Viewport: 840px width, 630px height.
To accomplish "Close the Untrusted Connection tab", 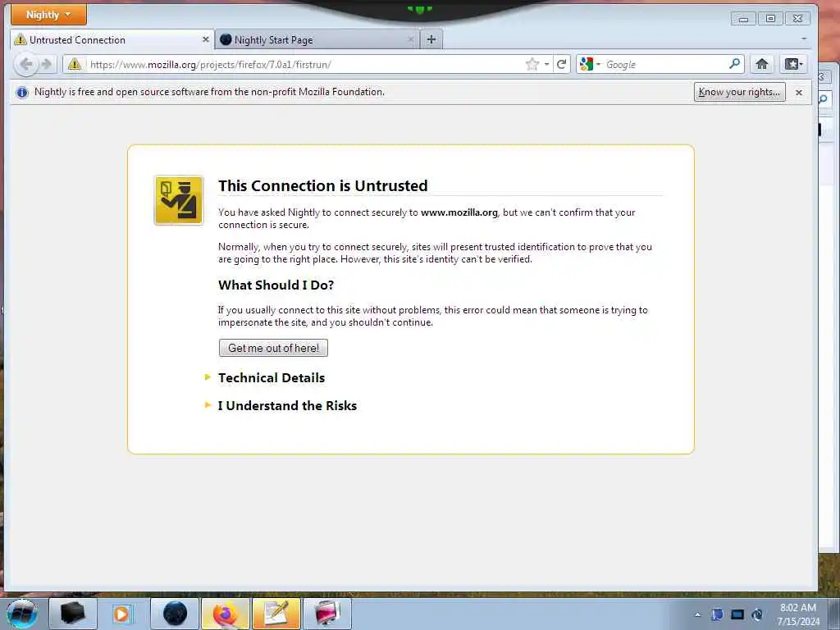I will coord(205,39).
